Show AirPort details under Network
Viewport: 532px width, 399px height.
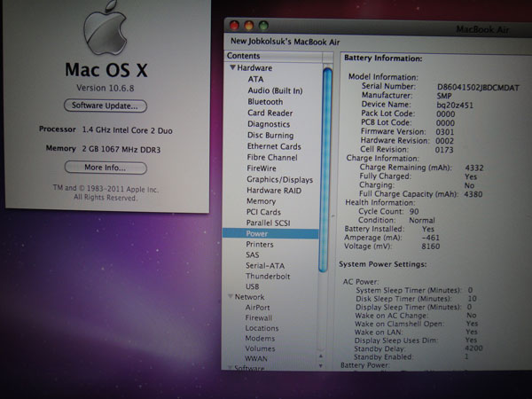258,308
